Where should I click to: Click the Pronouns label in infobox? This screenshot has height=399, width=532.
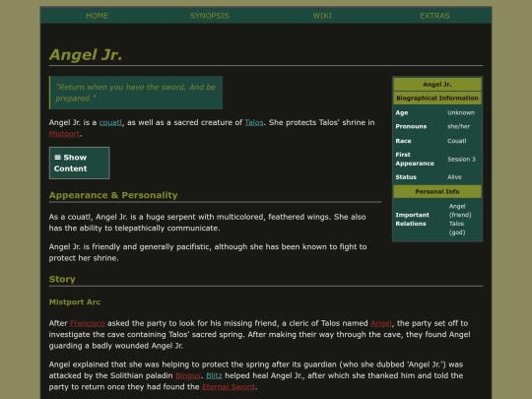[x=411, y=126]
